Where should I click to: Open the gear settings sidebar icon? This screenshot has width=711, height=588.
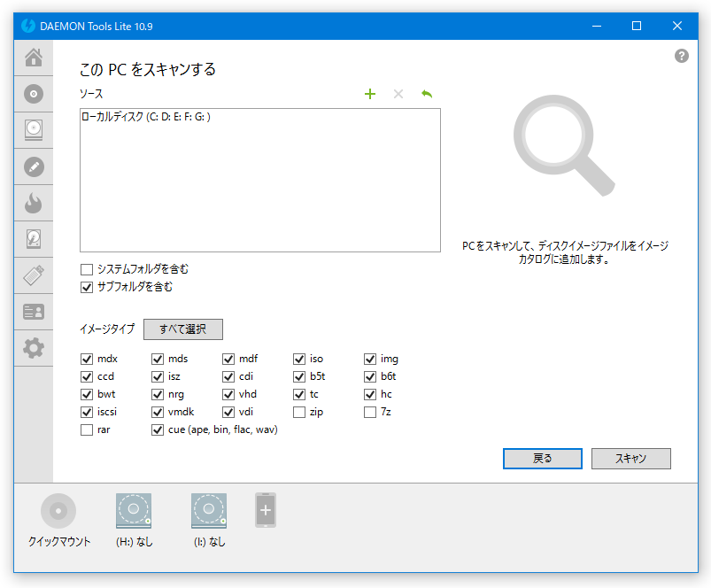point(34,348)
